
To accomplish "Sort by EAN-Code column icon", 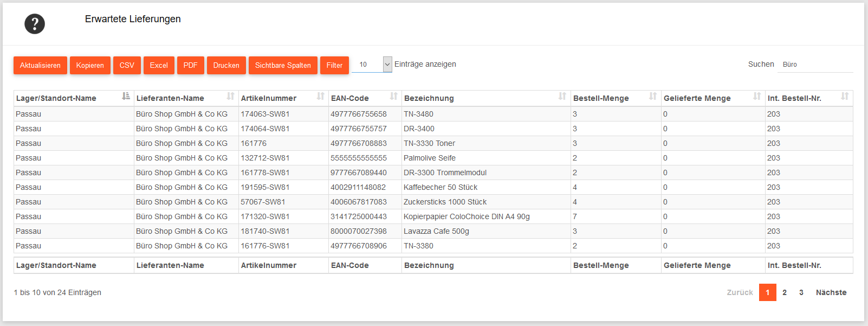I will [393, 97].
